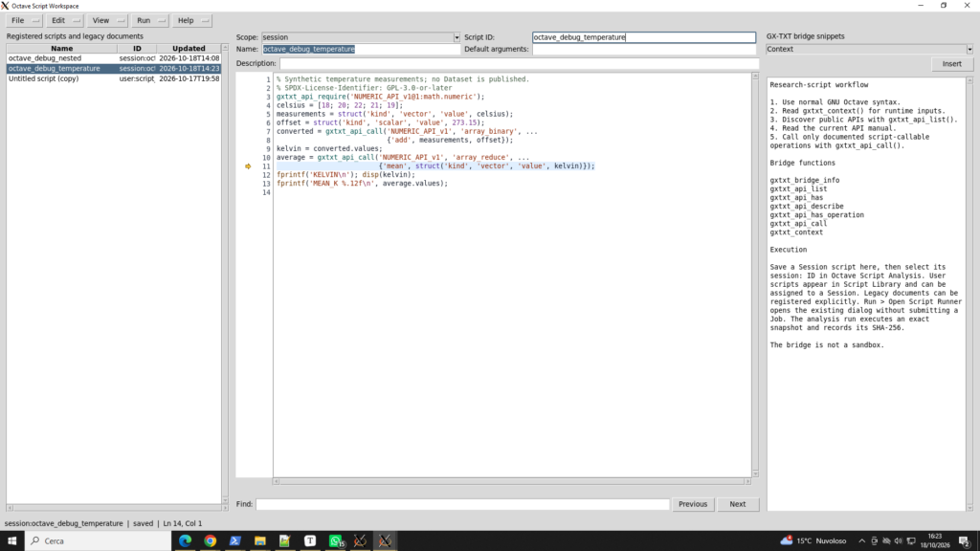The image size is (980, 551).
Task: Focus the Find text field
Action: tap(462, 504)
